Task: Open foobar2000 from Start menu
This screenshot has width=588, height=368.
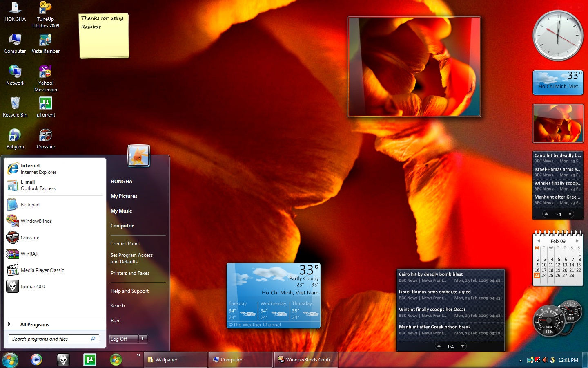Action: pyautogui.click(x=55, y=286)
